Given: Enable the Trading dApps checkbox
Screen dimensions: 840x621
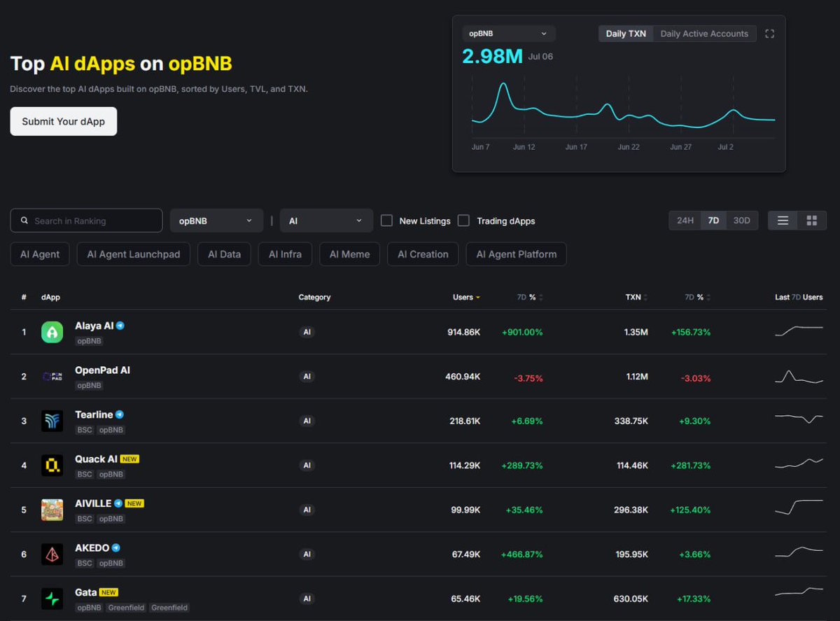Looking at the screenshot, I should [x=463, y=221].
